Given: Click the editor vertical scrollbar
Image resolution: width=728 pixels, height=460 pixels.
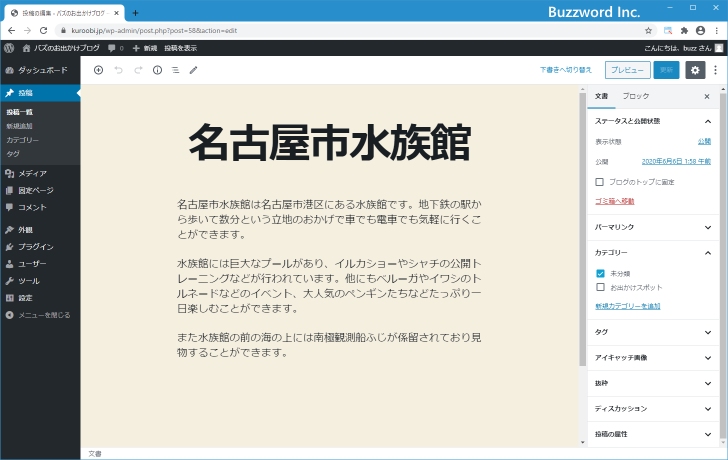Looking at the screenshot, I should 583,230.
